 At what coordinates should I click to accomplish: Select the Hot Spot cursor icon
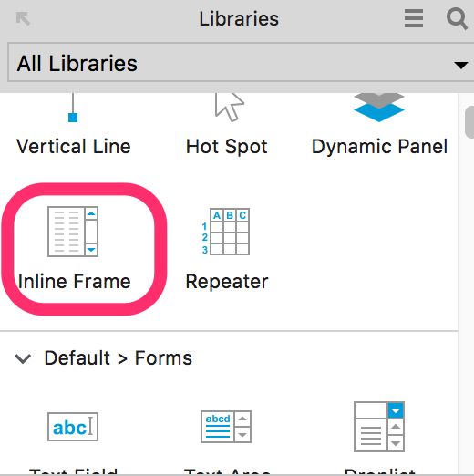pos(230,107)
